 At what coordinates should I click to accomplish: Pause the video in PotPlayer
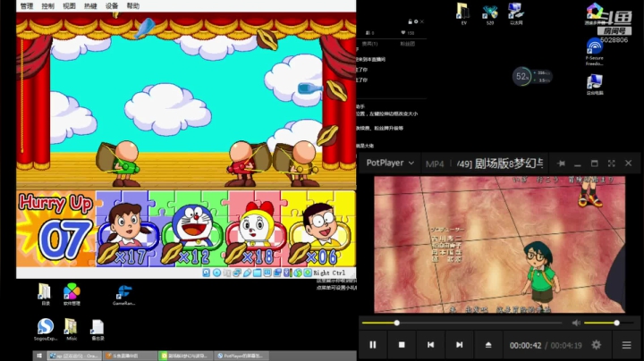pos(372,345)
